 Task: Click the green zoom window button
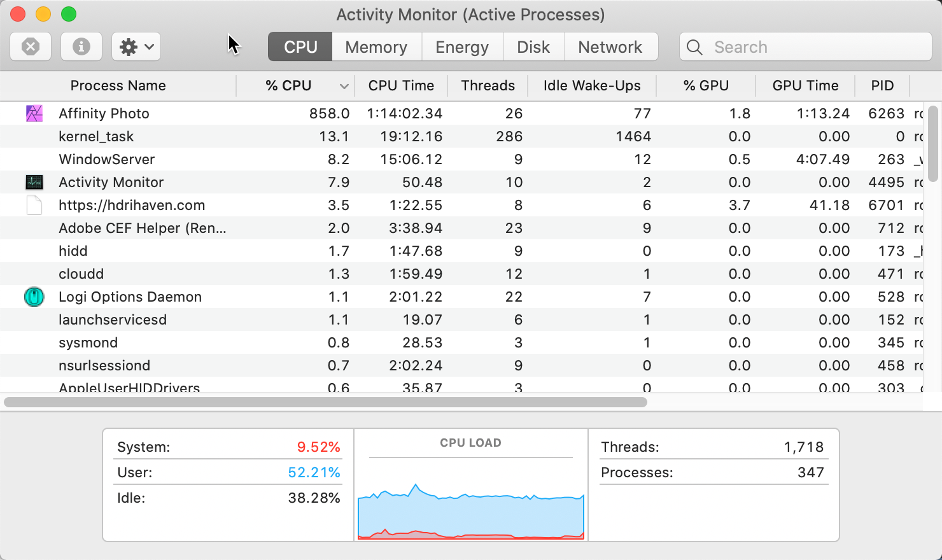tap(69, 14)
